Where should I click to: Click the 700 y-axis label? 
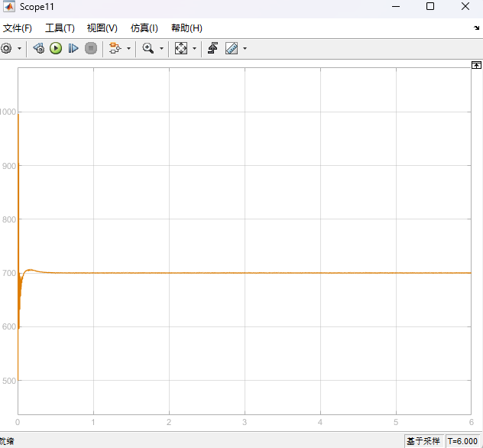(9, 273)
